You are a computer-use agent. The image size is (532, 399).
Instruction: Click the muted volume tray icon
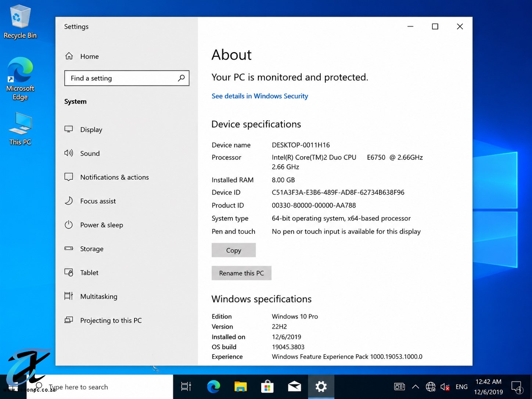(x=445, y=387)
